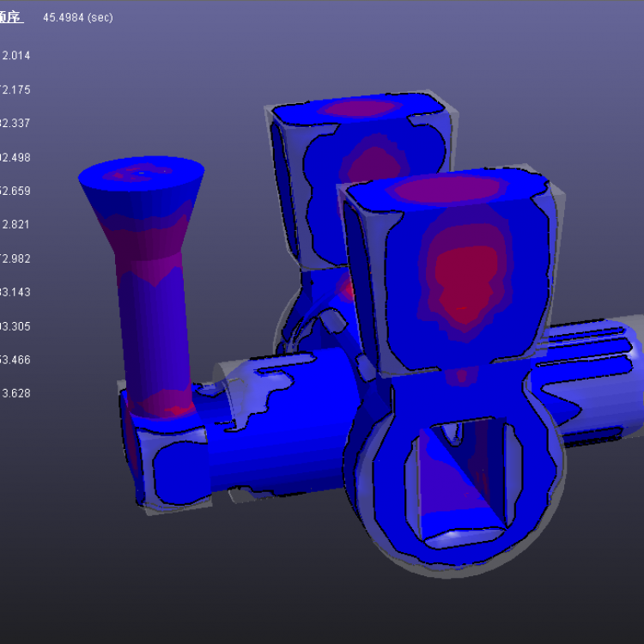The height and width of the screenshot is (644, 644).
Task: Click the 92.498 legend value
Action: [15, 157]
